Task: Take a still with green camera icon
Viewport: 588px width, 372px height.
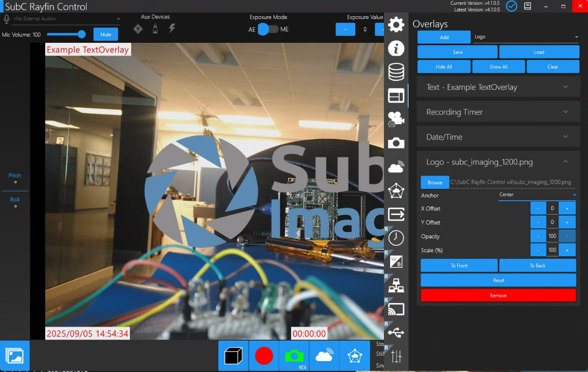Action: coord(294,356)
